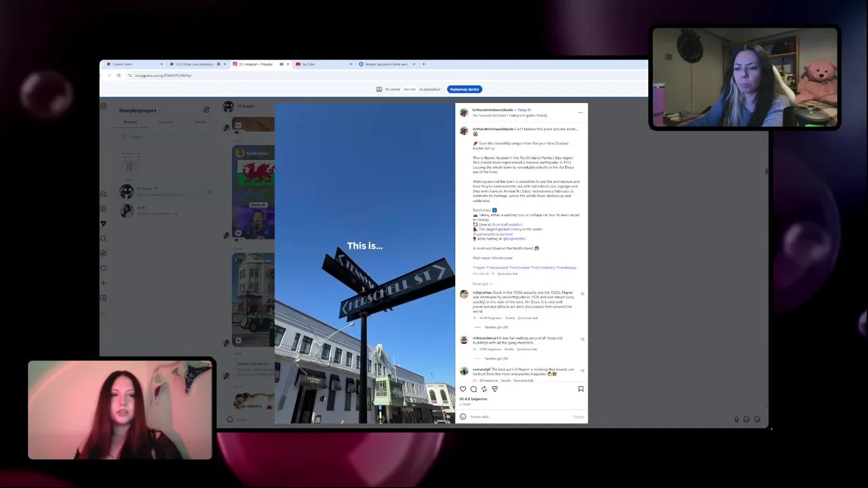Open emoji picker in comment box

point(463,417)
